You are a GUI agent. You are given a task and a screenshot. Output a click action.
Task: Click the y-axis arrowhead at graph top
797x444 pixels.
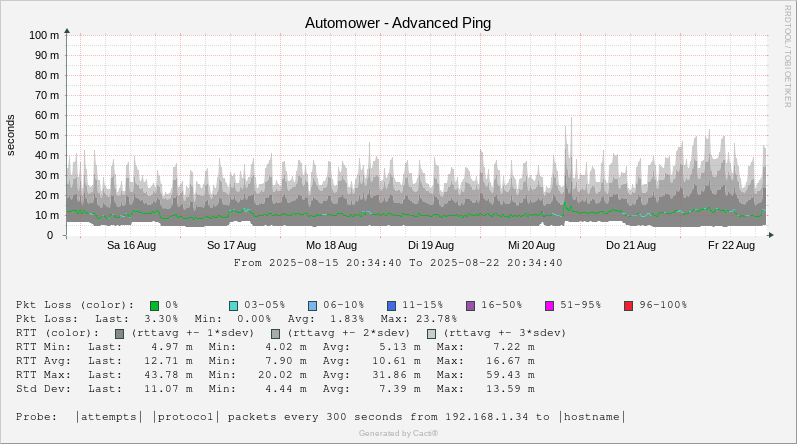67,31
